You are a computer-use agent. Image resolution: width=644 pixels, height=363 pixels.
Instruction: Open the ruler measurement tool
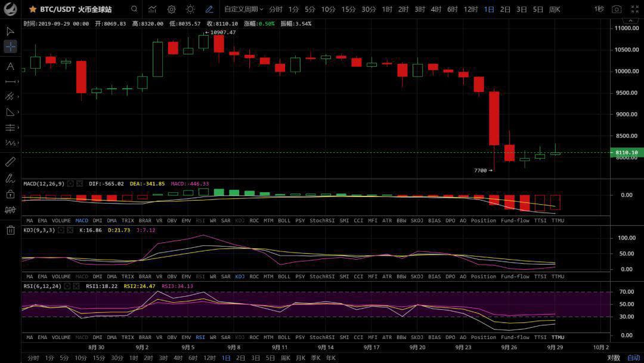tap(10, 162)
